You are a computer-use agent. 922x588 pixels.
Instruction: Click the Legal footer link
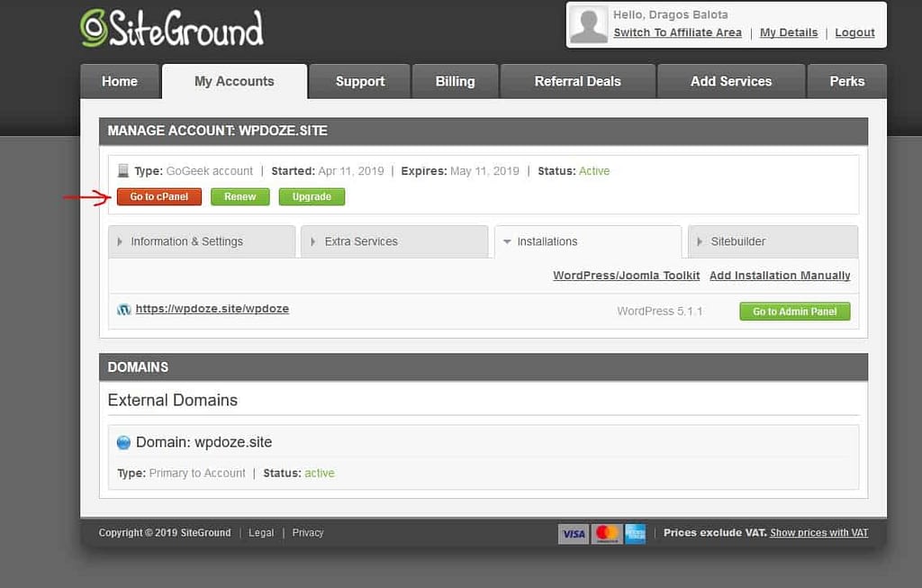[261, 533]
